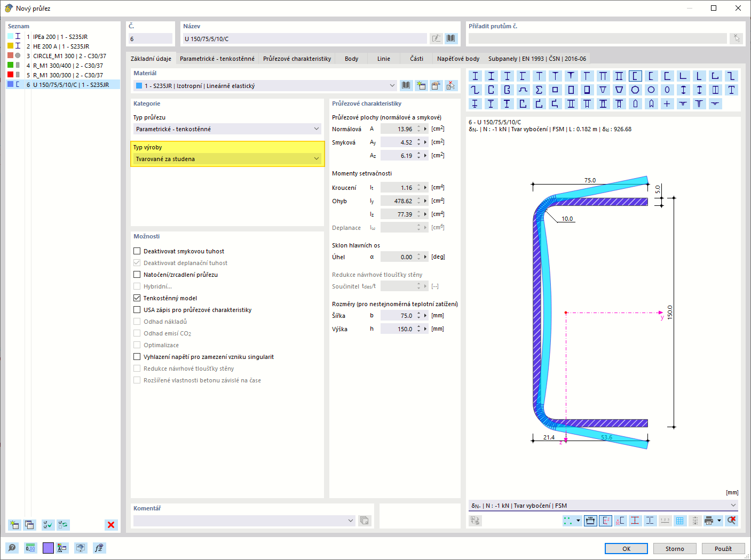Copy the section using the duplicate icon under Seznam
751x560 pixels.
[x=29, y=525]
